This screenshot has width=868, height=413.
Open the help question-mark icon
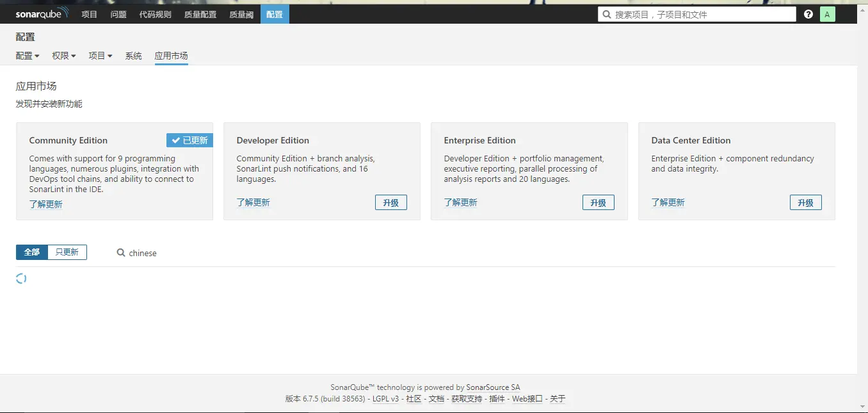(808, 13)
